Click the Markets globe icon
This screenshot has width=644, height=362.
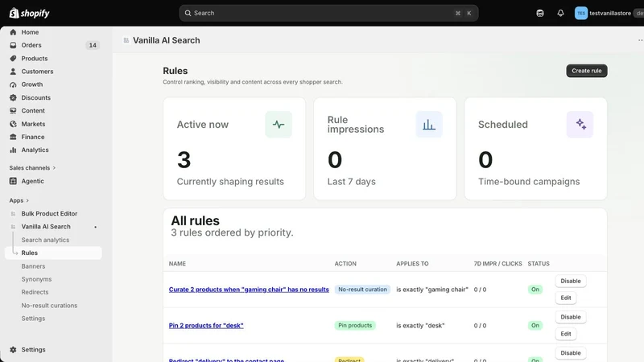click(x=13, y=124)
